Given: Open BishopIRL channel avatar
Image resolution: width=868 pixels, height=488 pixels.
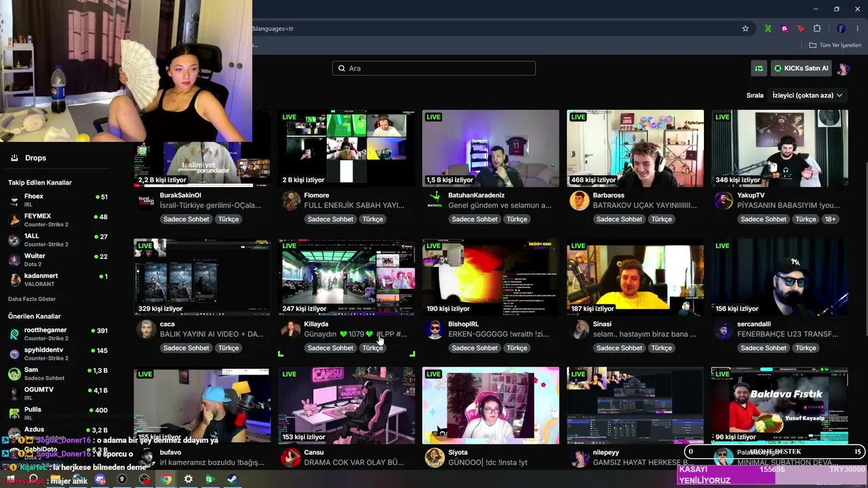Looking at the screenshot, I should pyautogui.click(x=435, y=329).
